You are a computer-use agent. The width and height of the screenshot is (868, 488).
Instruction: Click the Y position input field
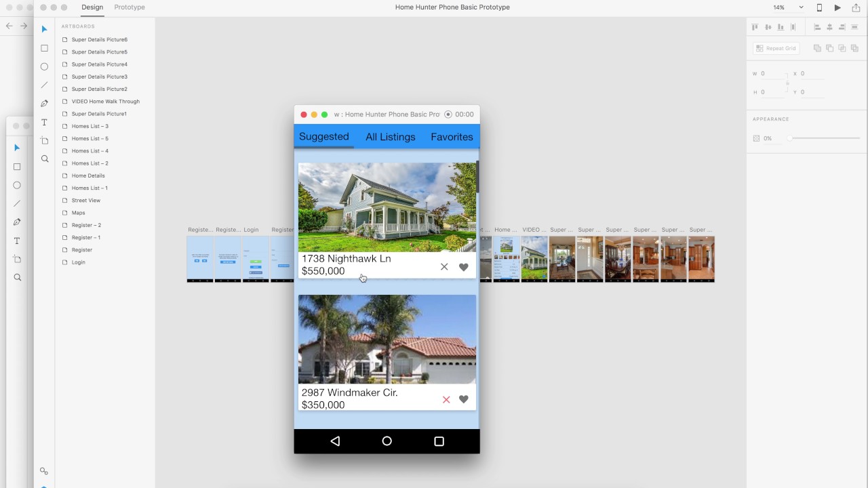coord(812,92)
